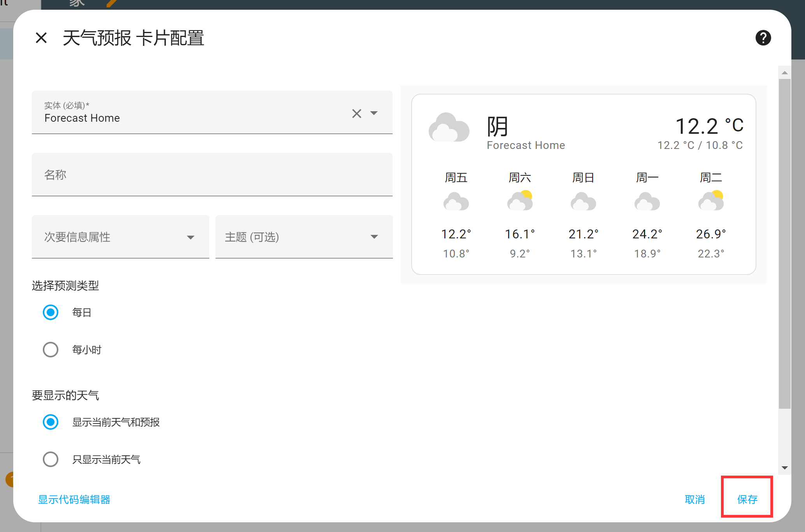This screenshot has width=805, height=532.
Task: Click the 周二 day label
Action: tap(711, 178)
